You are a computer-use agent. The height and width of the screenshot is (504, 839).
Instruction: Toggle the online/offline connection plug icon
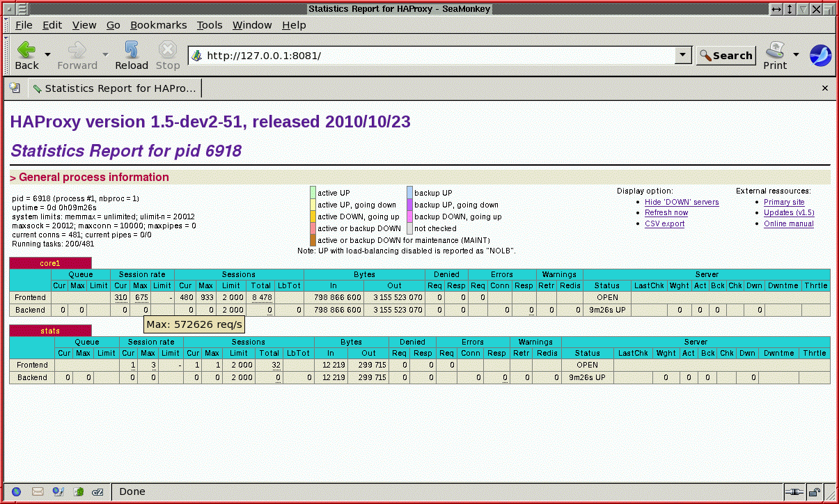coord(794,491)
